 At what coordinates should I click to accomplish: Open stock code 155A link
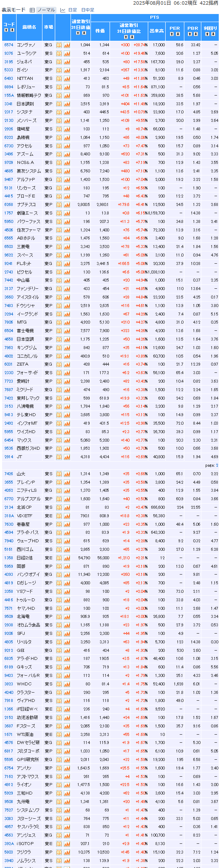(9, 95)
